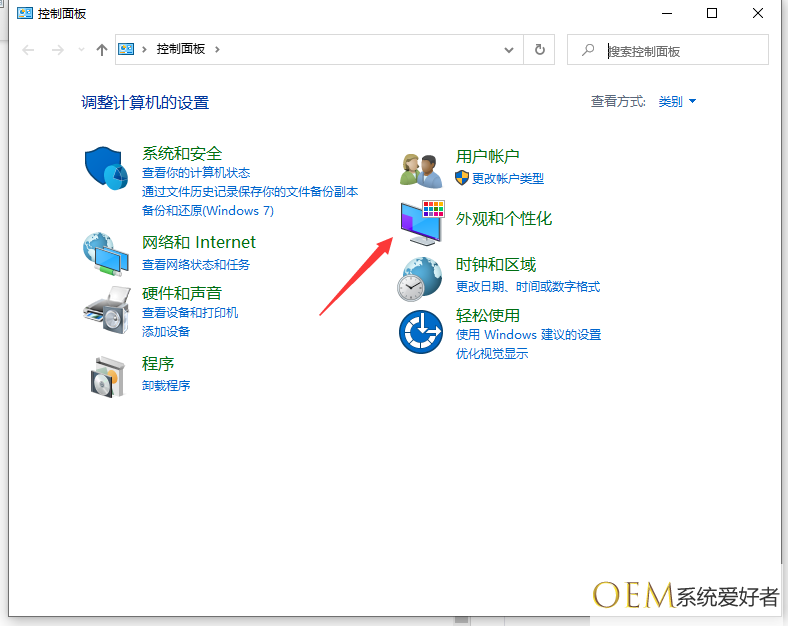788x626 pixels.
Task: Open the 备份和还原(Windows 7) link
Action: pos(208,210)
